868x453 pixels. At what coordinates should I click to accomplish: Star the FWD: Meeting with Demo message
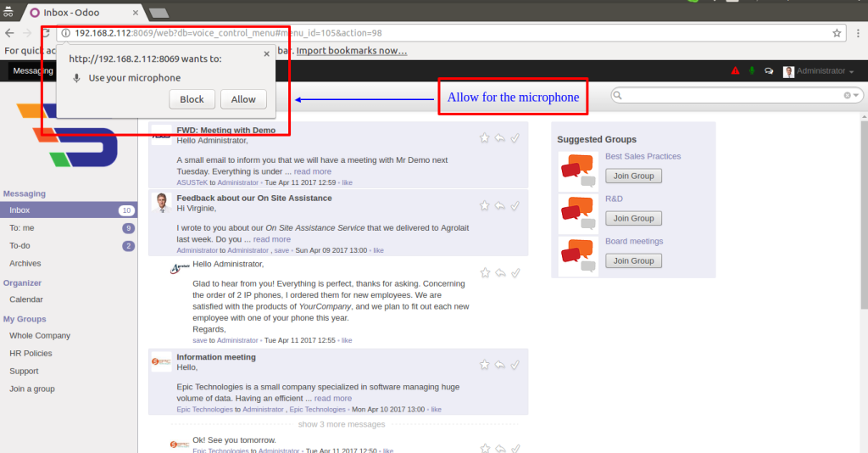point(485,137)
